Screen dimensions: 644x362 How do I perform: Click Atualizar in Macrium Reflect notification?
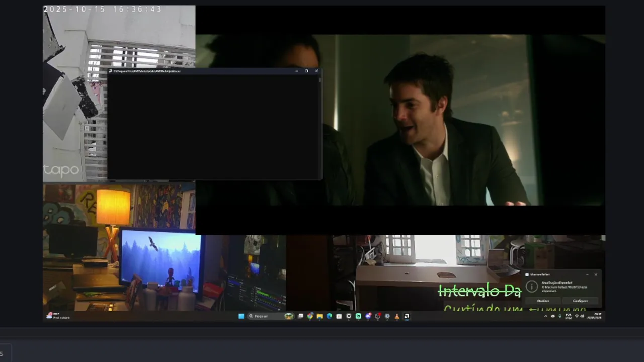pos(543,301)
